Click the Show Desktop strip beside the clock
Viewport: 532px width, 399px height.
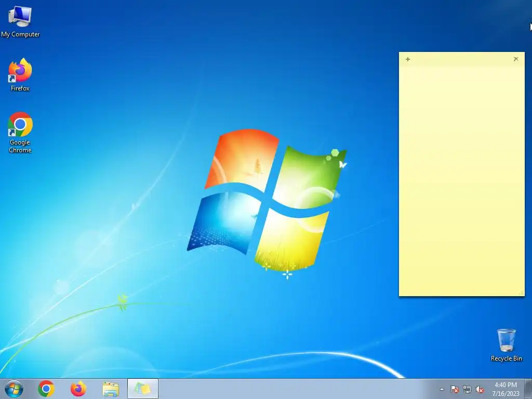(x=528, y=389)
